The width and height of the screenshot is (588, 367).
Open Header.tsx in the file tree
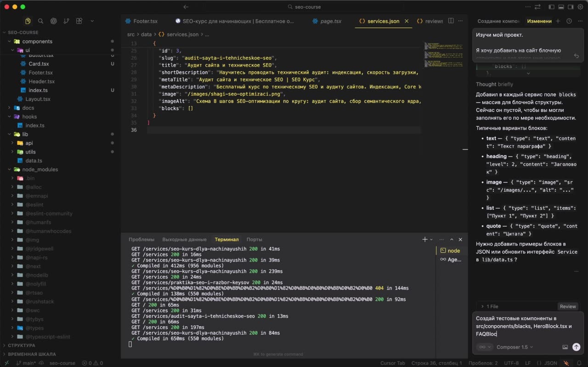click(x=41, y=81)
